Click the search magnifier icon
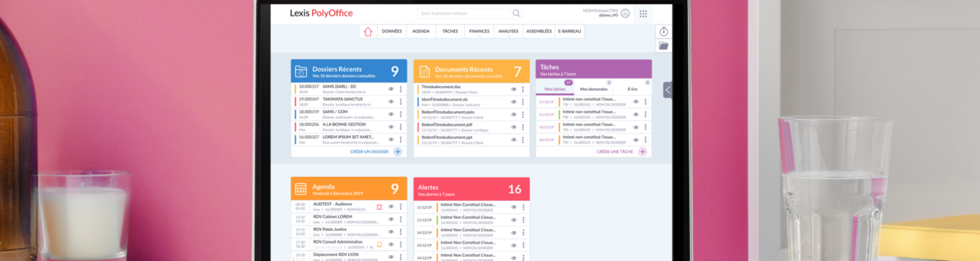 tap(516, 13)
